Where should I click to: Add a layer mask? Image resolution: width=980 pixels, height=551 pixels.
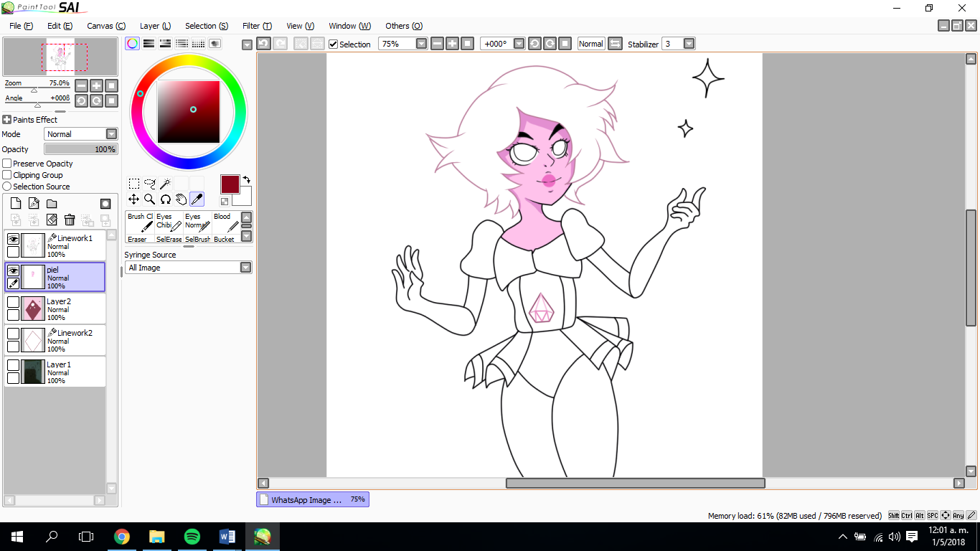tap(105, 204)
